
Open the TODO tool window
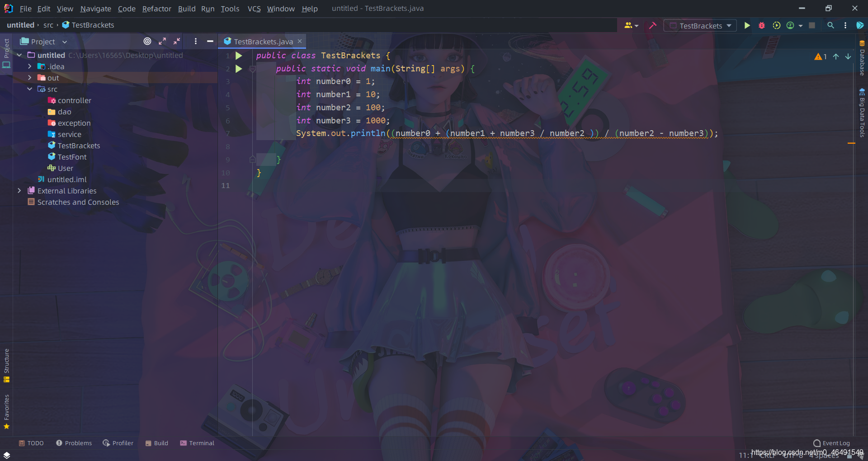(x=31, y=443)
